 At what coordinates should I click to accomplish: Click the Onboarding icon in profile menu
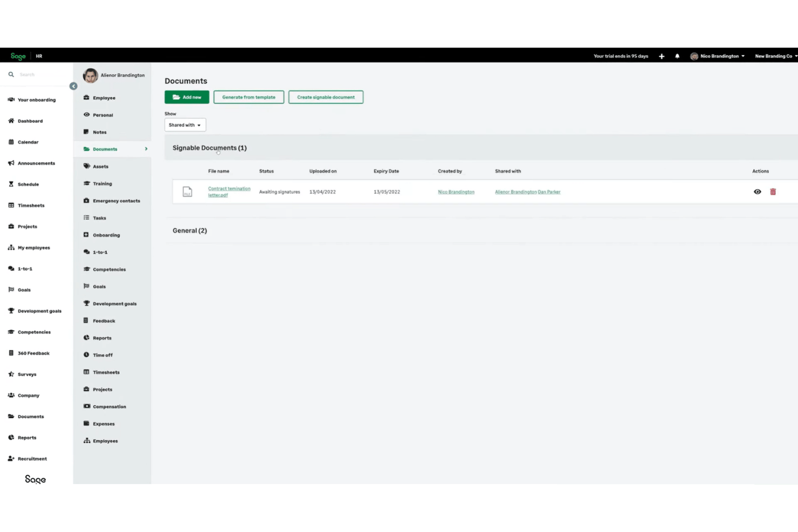[x=86, y=235]
